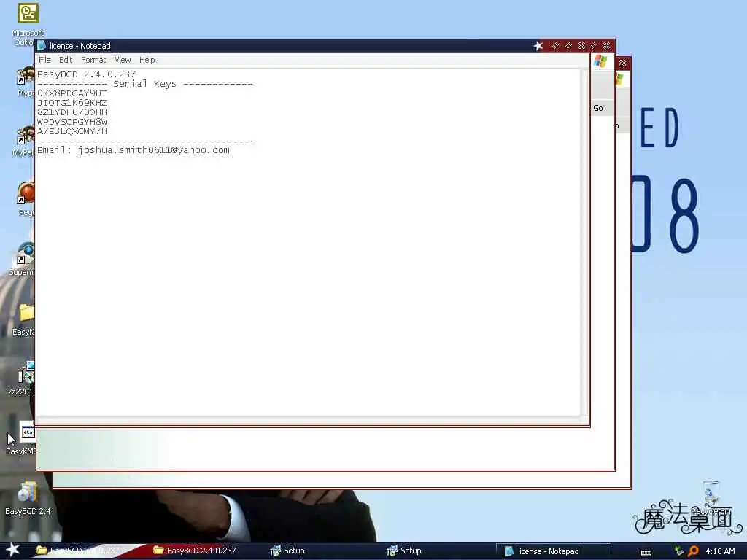The image size is (747, 560).
Task: Click the 'Serial Keys' header line
Action: click(145, 84)
